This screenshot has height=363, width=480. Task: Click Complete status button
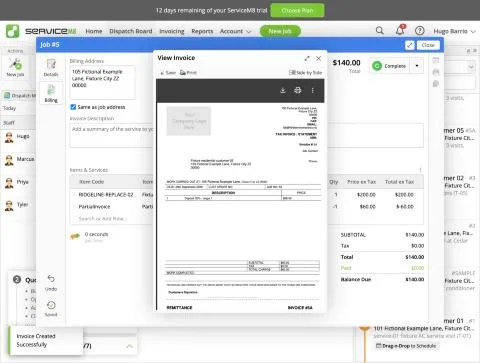click(x=390, y=66)
